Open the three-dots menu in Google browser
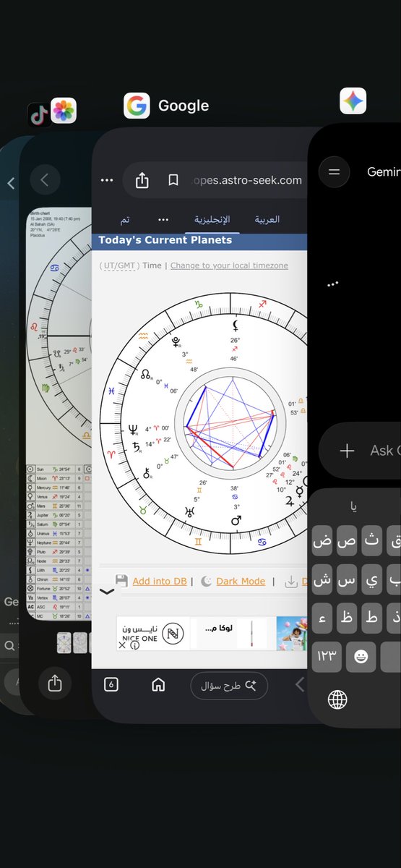Image resolution: width=401 pixels, height=868 pixels. point(107,180)
